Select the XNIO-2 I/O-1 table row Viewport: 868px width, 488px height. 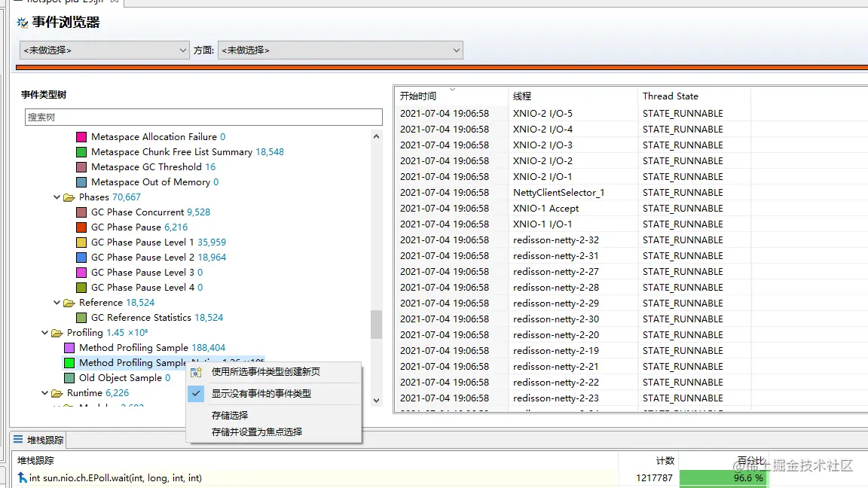click(x=631, y=176)
